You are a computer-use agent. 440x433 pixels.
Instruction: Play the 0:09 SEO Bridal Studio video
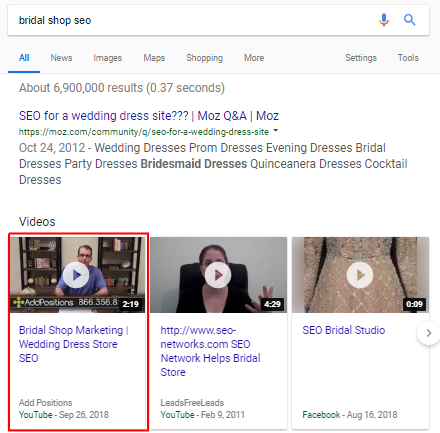coord(360,275)
